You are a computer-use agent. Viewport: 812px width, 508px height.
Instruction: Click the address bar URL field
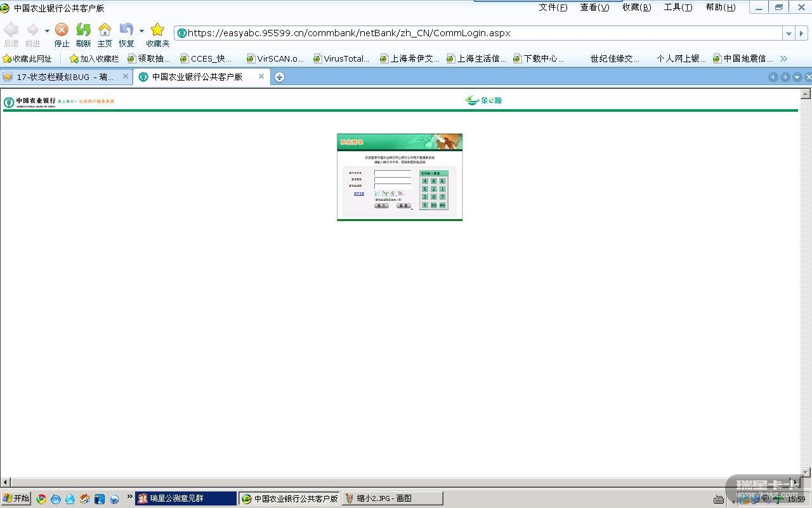tap(479, 33)
